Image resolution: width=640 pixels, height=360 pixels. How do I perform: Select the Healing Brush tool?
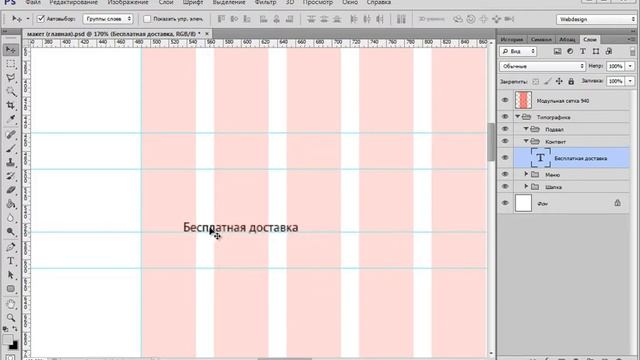11,134
